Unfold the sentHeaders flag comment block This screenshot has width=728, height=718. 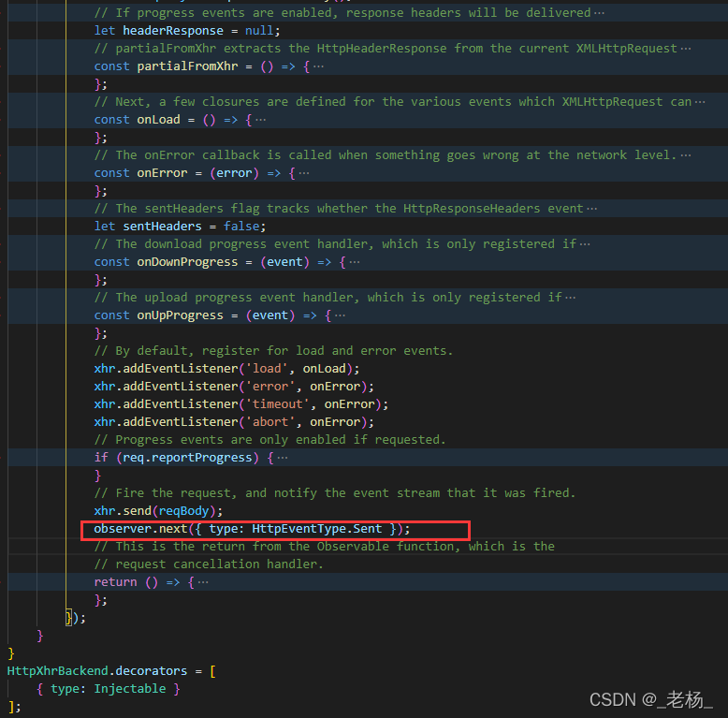click(592, 209)
